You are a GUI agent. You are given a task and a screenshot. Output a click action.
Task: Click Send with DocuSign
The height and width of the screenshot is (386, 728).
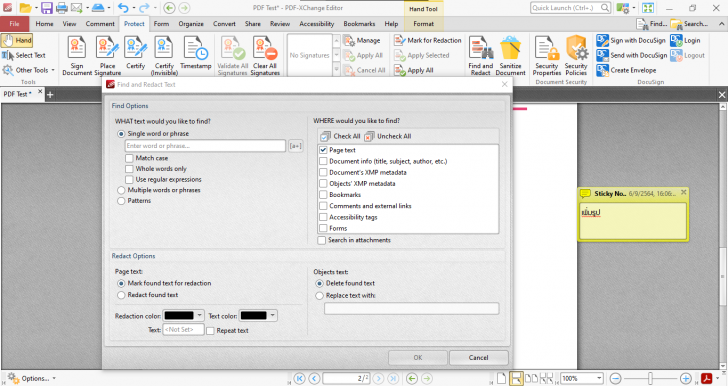click(x=631, y=55)
